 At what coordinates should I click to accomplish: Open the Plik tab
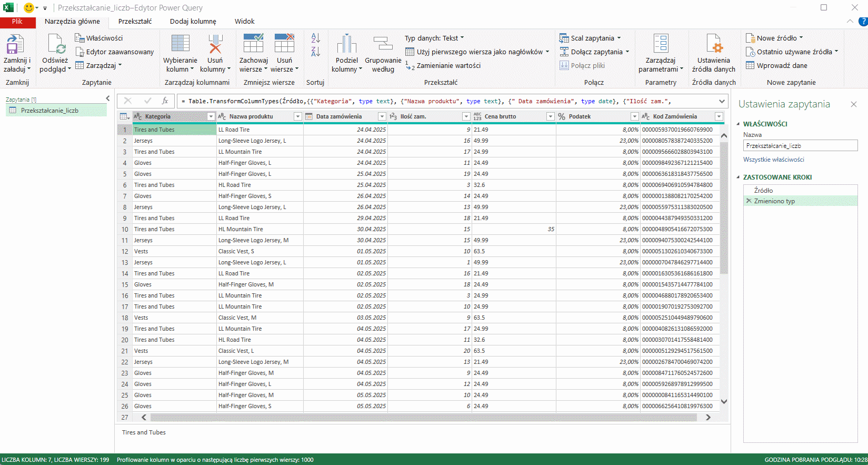coord(17,22)
